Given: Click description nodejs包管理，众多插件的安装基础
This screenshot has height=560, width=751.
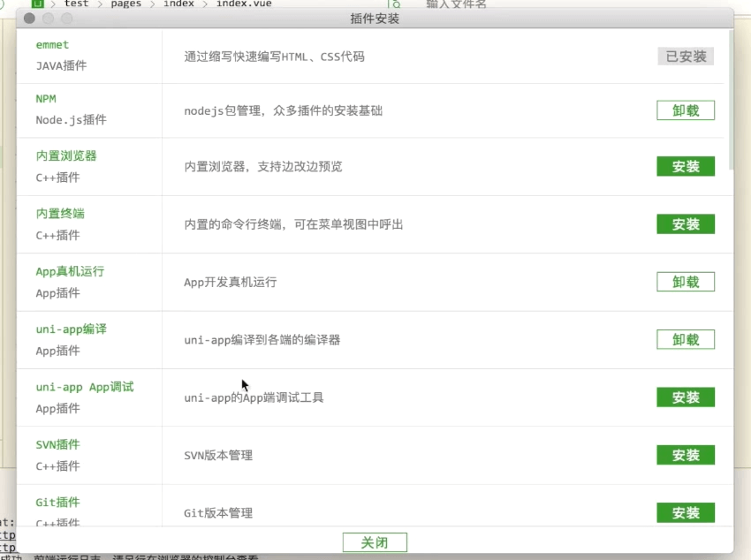Looking at the screenshot, I should pyautogui.click(x=284, y=111).
